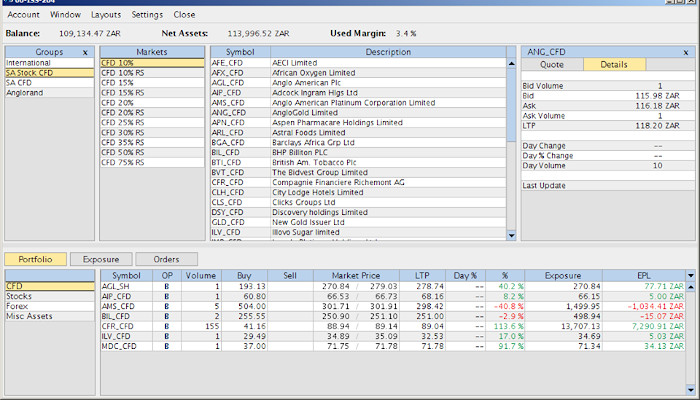Sort symbols by Description column header

388,51
